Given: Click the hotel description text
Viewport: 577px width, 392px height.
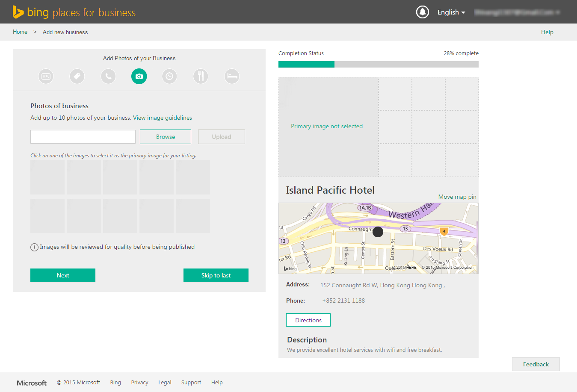Looking at the screenshot, I should pyautogui.click(x=364, y=350).
